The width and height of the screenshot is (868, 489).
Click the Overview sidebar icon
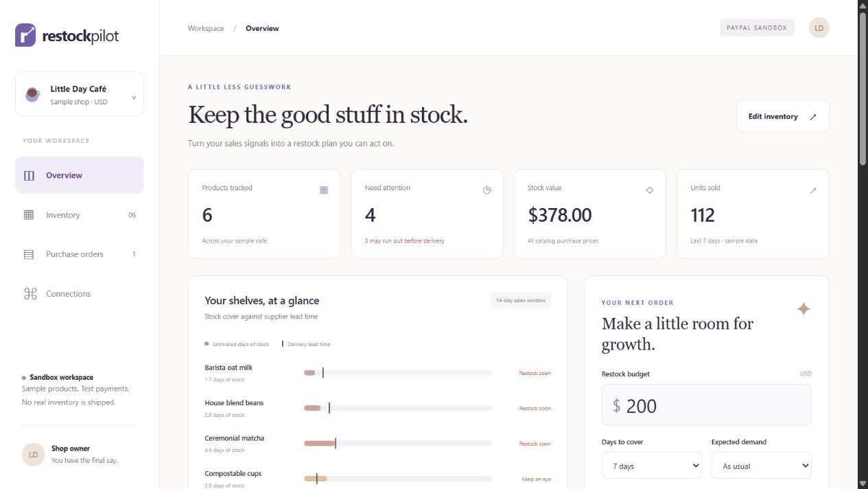(x=29, y=175)
